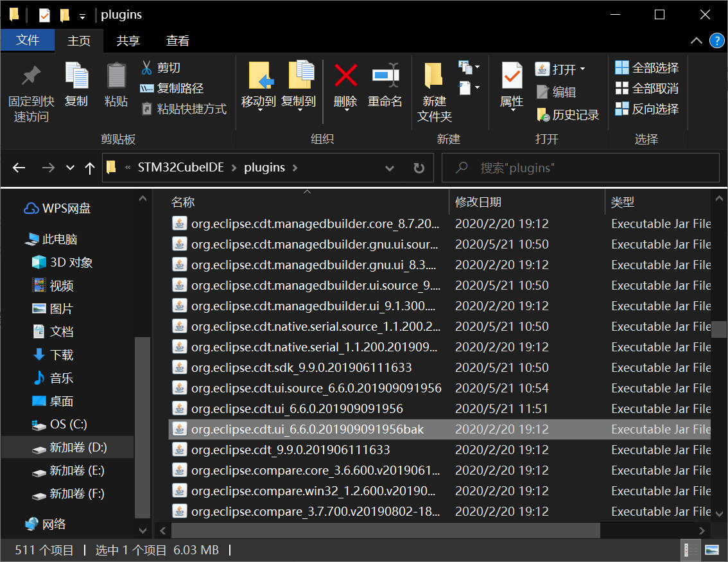Go back with the left arrow
This screenshot has height=562, width=728.
click(x=19, y=168)
